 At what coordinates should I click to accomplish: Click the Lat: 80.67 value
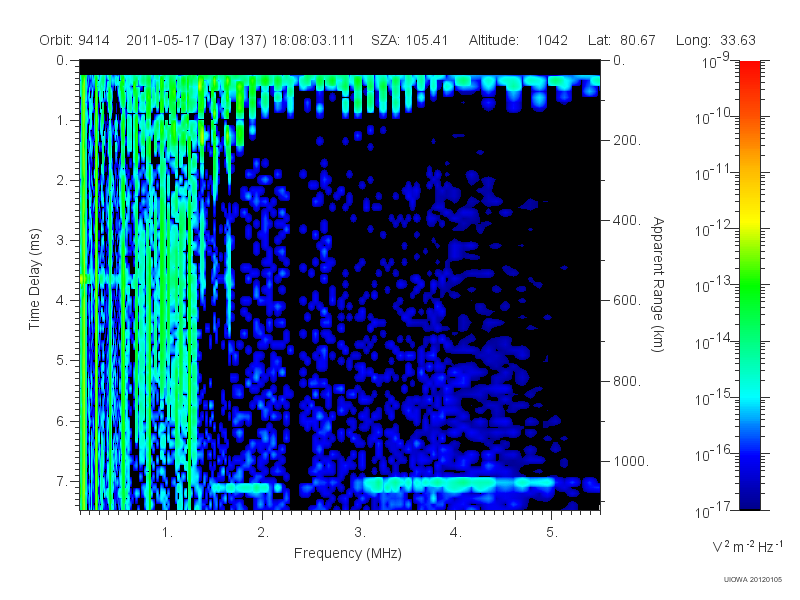(621, 40)
